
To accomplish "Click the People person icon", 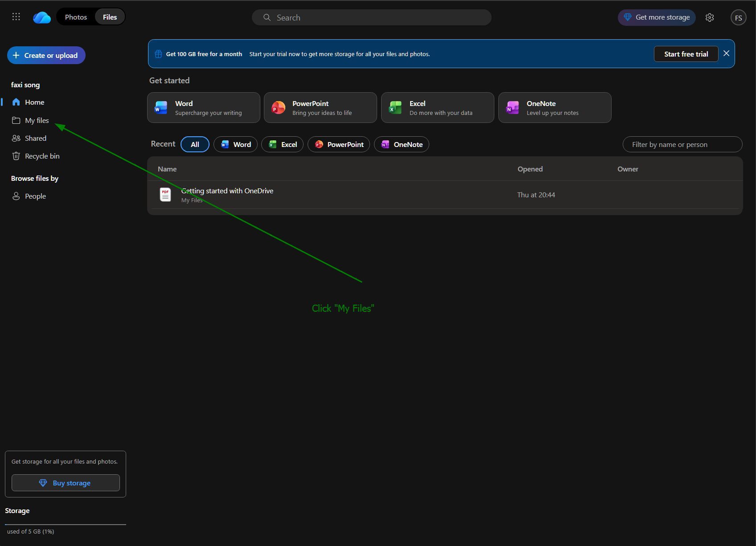I will pos(16,196).
